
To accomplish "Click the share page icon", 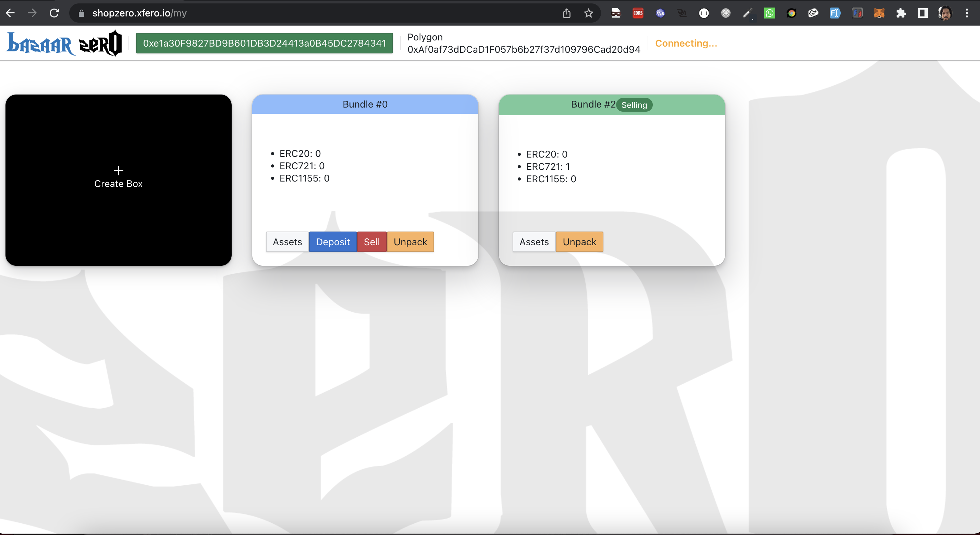I will coord(566,13).
